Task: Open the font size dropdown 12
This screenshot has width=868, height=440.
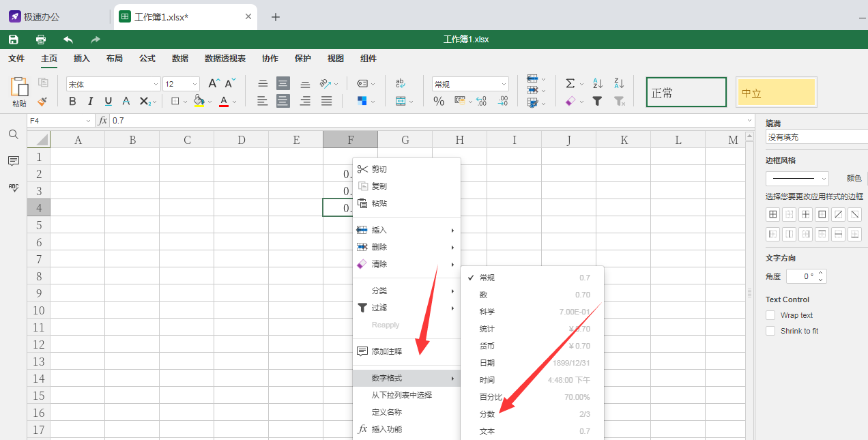Action: [181, 84]
